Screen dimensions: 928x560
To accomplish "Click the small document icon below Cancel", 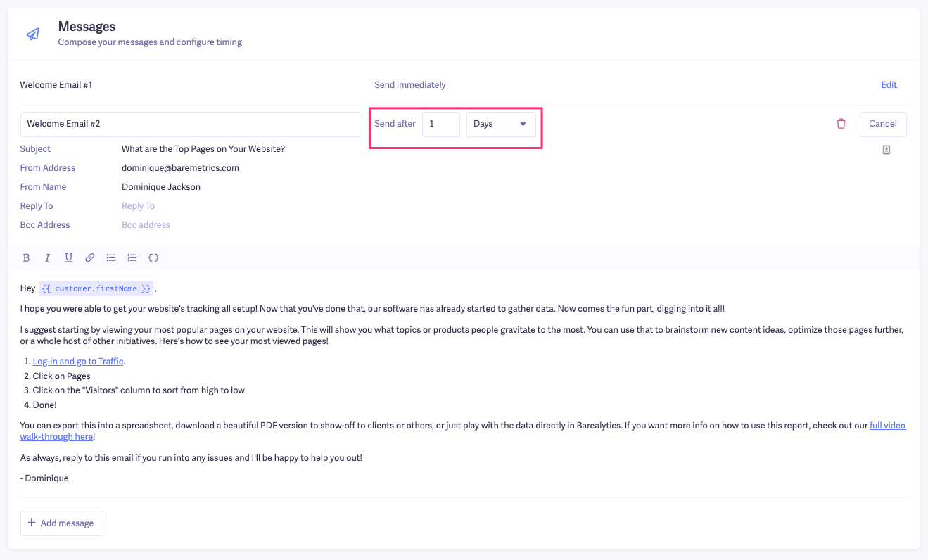I will [886, 150].
